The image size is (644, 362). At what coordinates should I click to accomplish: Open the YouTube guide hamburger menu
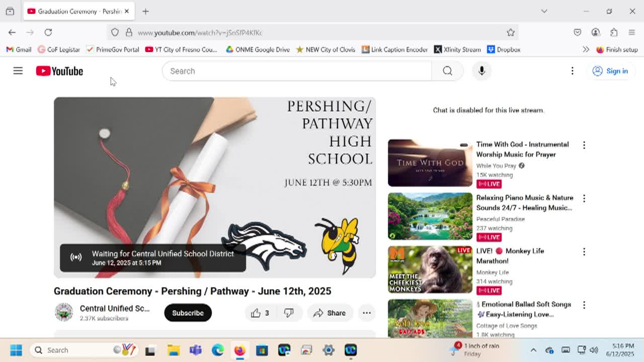point(18,71)
